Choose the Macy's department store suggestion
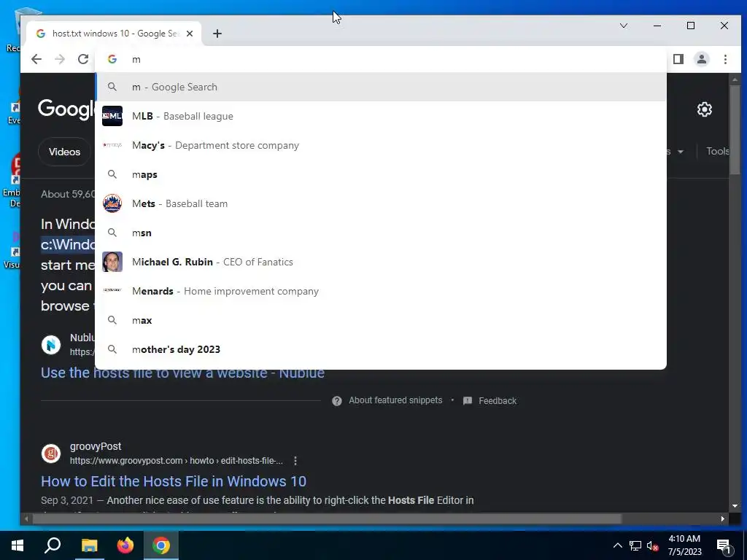Image resolution: width=747 pixels, height=560 pixels. coord(381,145)
